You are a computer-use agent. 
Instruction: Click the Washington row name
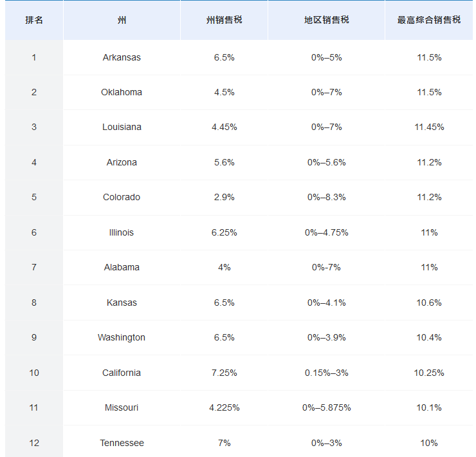tap(122, 337)
